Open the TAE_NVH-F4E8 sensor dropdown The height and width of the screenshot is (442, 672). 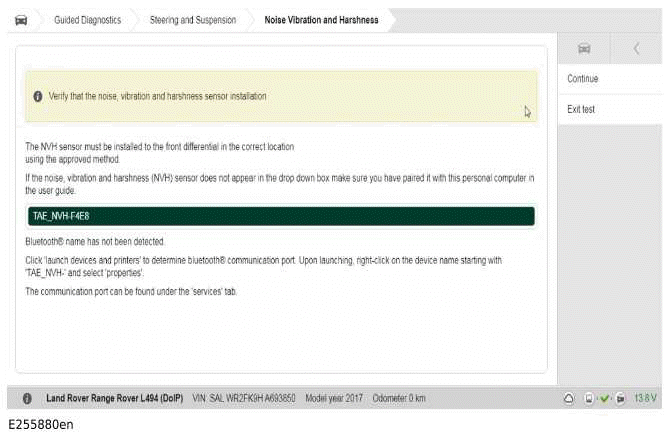pyautogui.click(x=281, y=216)
